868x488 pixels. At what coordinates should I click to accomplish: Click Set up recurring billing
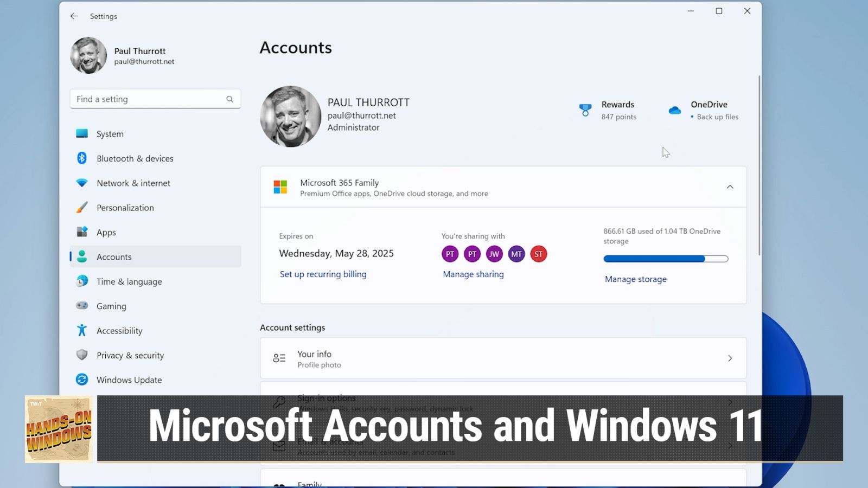click(x=323, y=274)
